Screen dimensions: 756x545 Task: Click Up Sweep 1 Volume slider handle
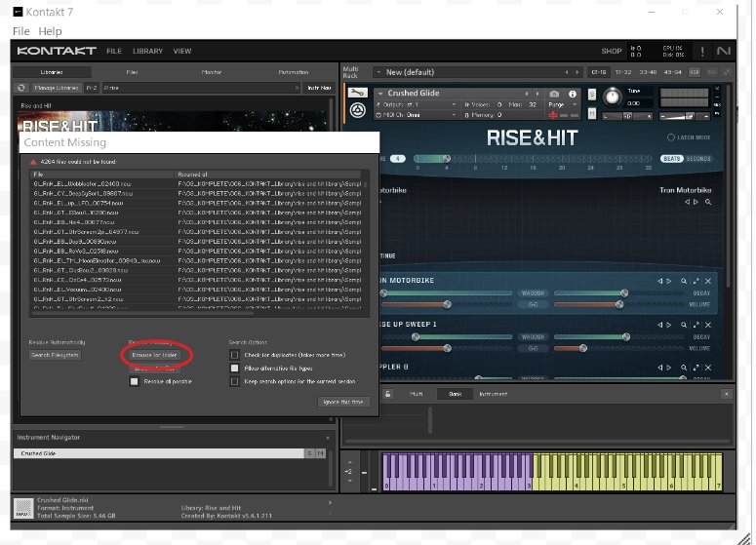pyautogui.click(x=583, y=348)
